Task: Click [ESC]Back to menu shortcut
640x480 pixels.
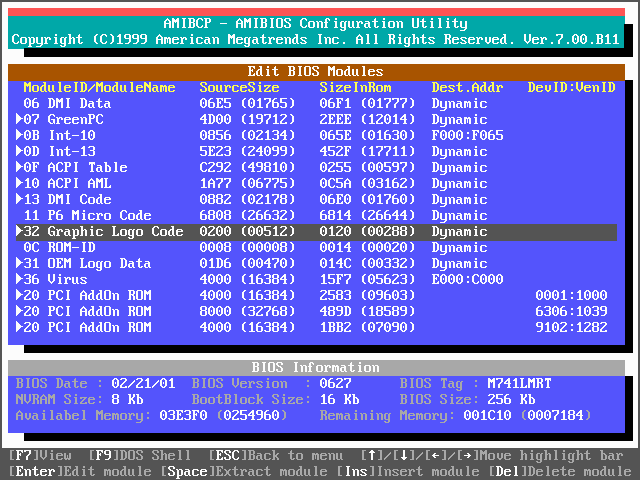Action: tap(276, 455)
